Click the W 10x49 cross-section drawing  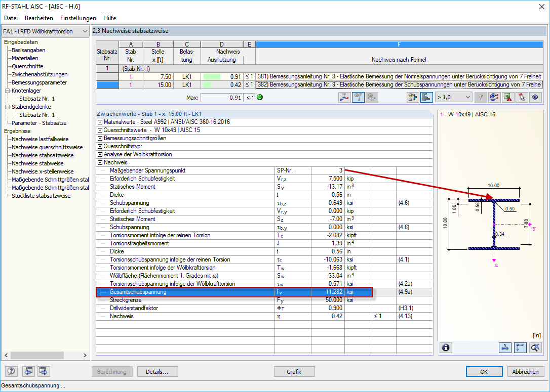(494, 224)
